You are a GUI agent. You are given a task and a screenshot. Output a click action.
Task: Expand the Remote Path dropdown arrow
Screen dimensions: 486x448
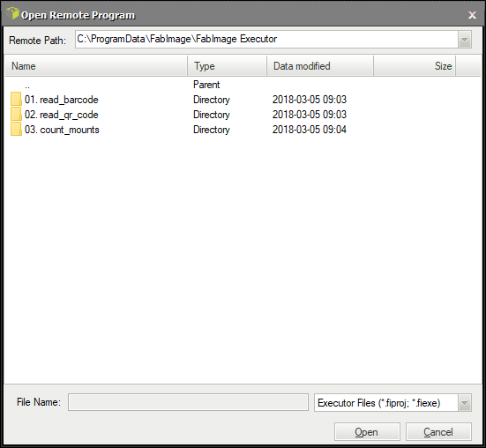pos(465,40)
